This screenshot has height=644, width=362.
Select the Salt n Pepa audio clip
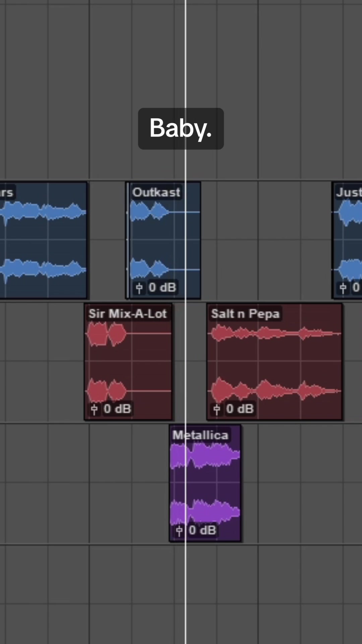click(275, 362)
